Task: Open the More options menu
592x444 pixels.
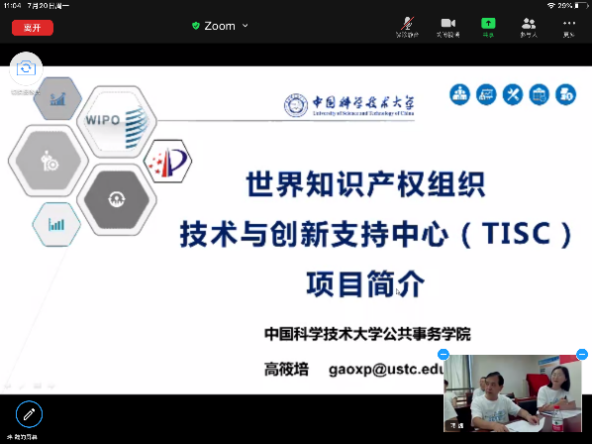Action: click(569, 27)
